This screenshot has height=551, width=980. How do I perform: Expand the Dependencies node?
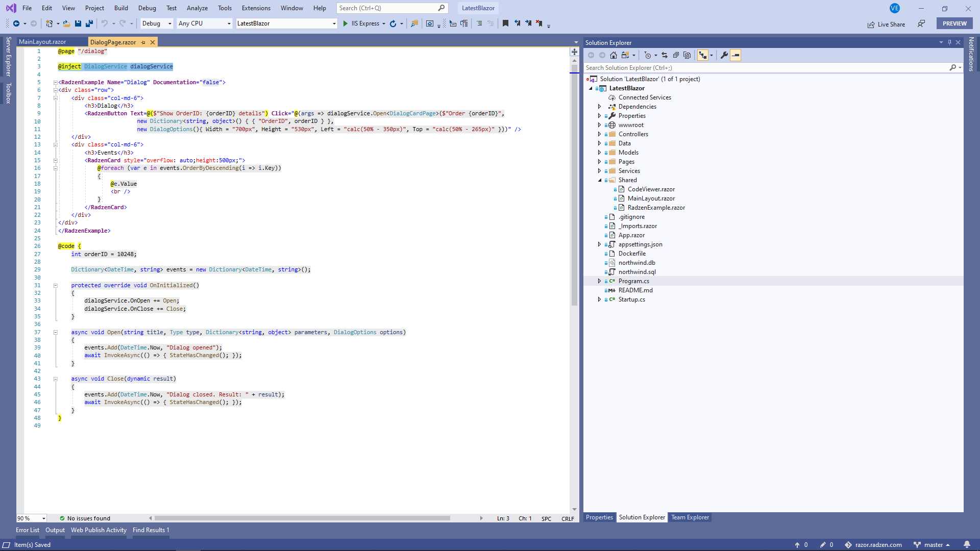tap(599, 107)
